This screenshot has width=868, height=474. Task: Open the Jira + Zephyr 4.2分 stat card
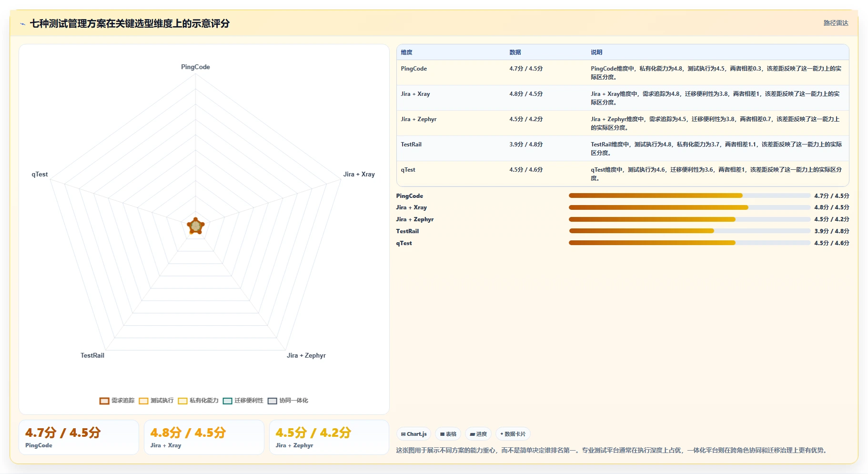(x=329, y=437)
